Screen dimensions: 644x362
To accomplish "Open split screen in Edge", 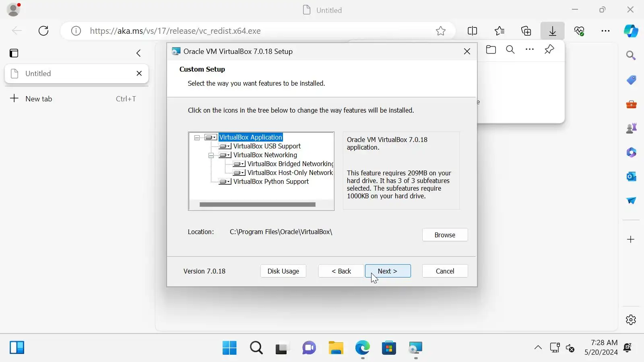I will [x=473, y=31].
